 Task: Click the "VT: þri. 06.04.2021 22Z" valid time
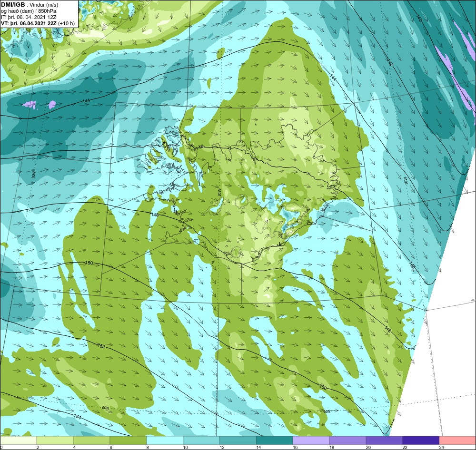point(29,23)
